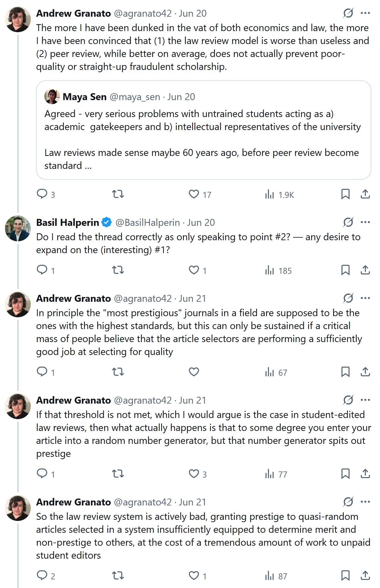This screenshot has height=588, width=380.
Task: Open more options on Basil Halperin's tweet
Action: click(365, 222)
